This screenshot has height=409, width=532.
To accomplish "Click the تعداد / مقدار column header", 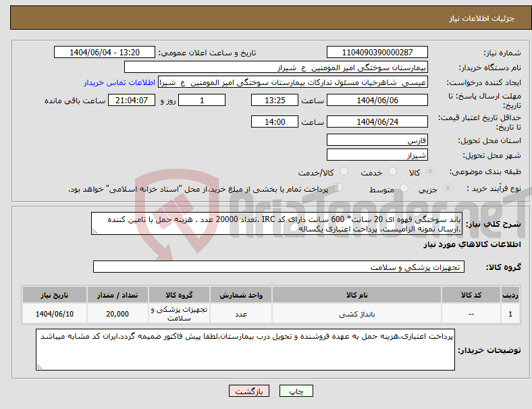I will [117, 295].
